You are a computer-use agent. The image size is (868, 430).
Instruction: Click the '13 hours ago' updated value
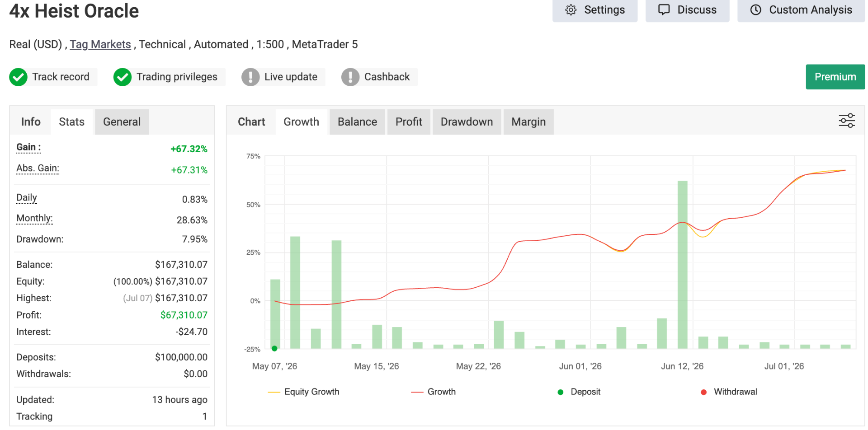click(x=179, y=400)
